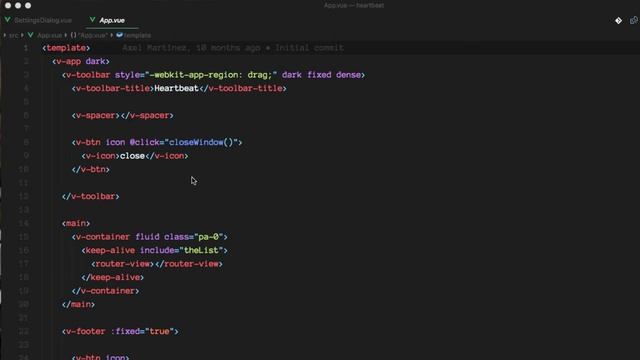
Task: Click the closing </v-toolbar> tag
Action: point(91,196)
